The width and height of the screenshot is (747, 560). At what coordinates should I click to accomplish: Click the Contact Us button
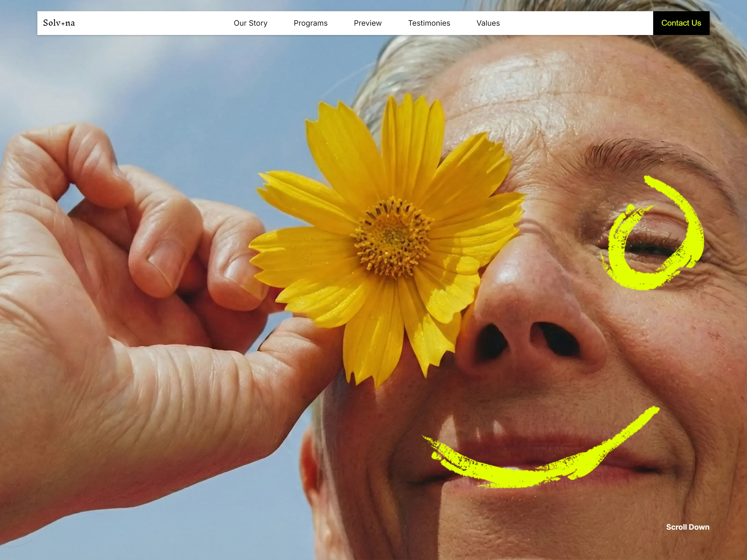point(681,23)
